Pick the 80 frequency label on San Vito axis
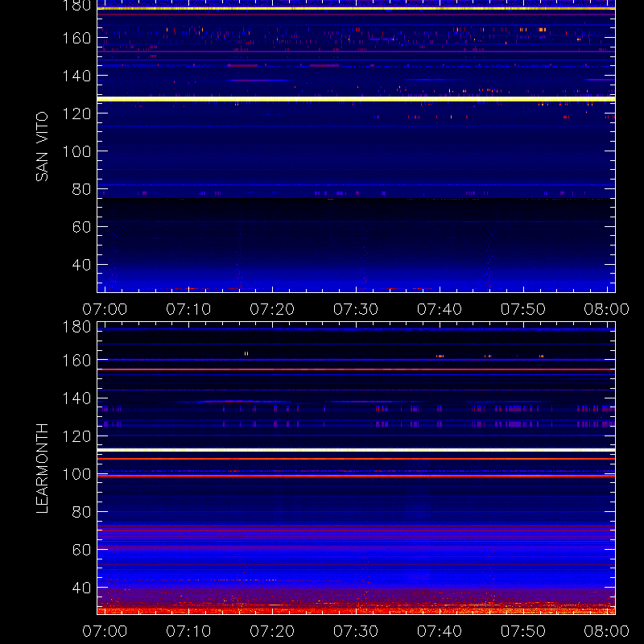 coord(81,189)
